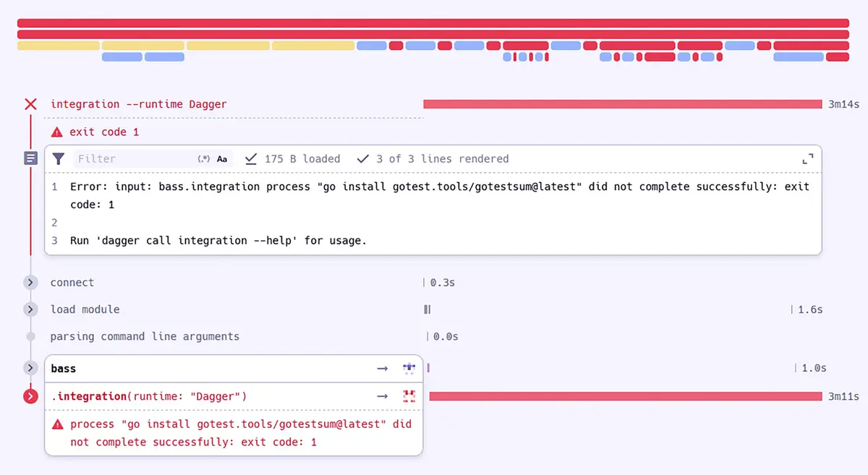
Task: Expand the log panel to fullscreen
Action: [x=808, y=159]
